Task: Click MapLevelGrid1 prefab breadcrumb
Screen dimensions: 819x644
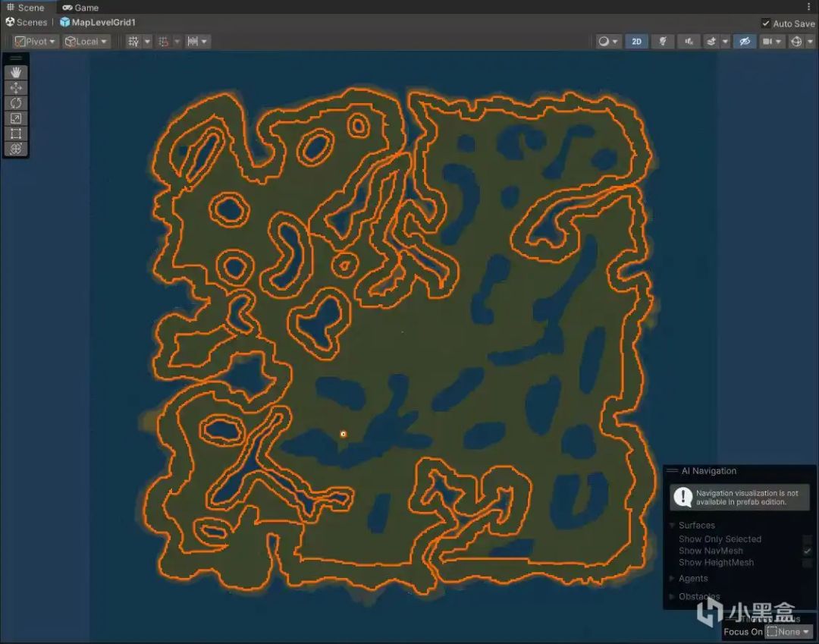Action: [103, 22]
